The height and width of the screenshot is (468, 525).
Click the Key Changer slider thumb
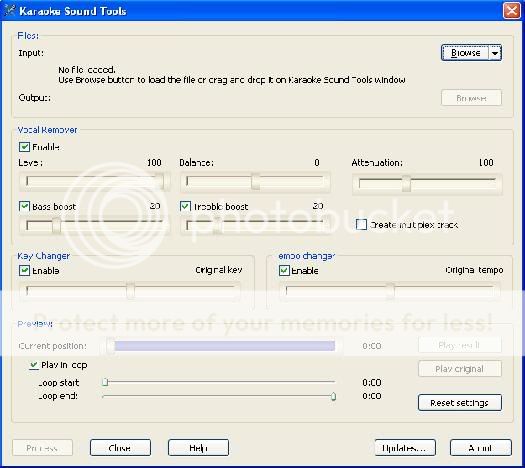click(x=131, y=290)
